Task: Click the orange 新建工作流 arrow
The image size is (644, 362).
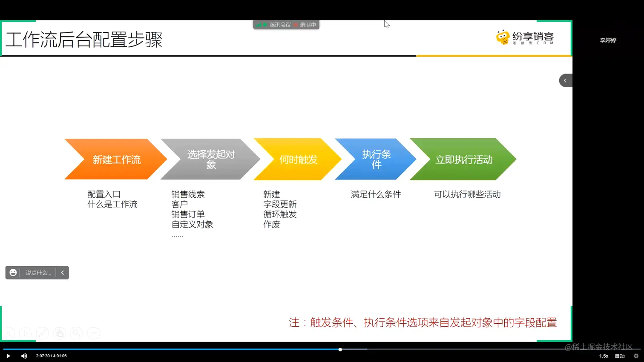Action: pos(116,159)
